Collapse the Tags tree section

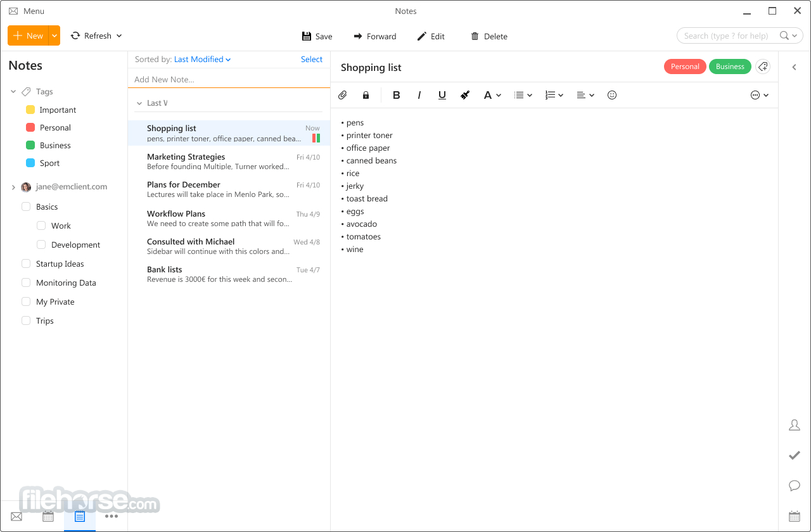click(13, 92)
